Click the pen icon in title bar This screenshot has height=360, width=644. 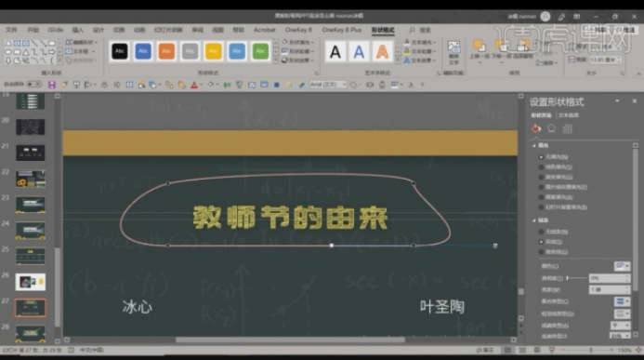pyautogui.click(x=561, y=17)
